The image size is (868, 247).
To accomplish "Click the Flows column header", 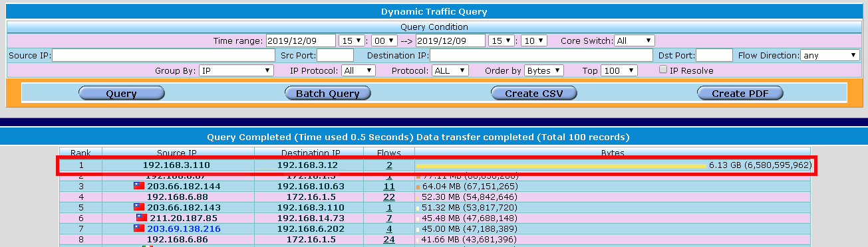I will click(x=389, y=153).
